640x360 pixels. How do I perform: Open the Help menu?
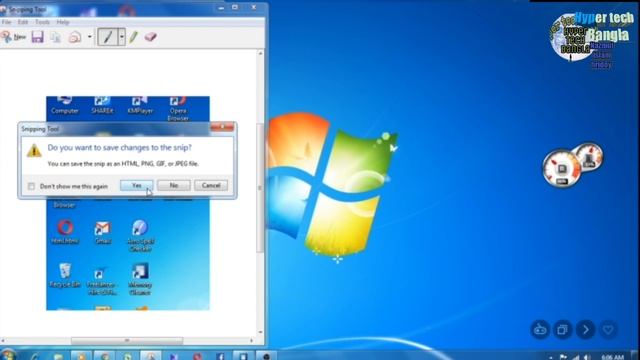pos(63,22)
